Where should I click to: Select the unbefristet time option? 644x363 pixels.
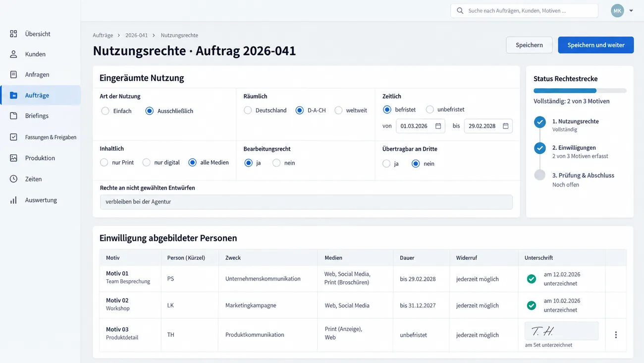click(x=429, y=110)
